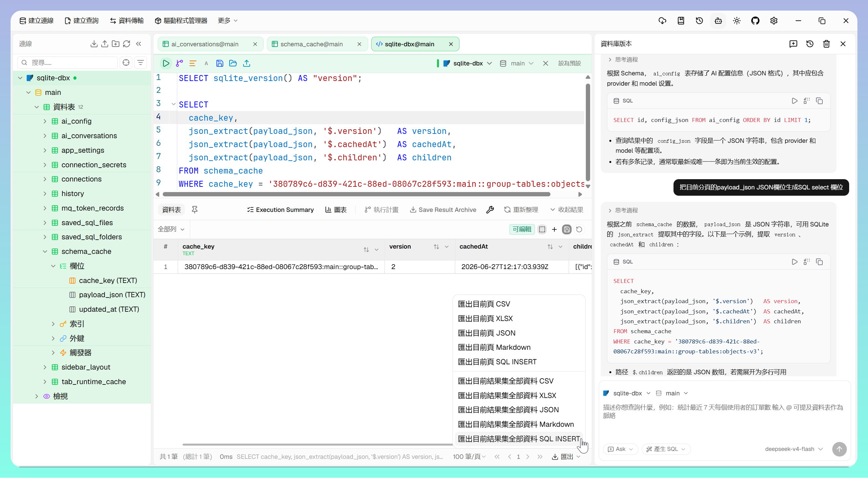Open the deepseek-v4-flash model dropdown
Screen dimensions: 868x478
(x=794, y=449)
